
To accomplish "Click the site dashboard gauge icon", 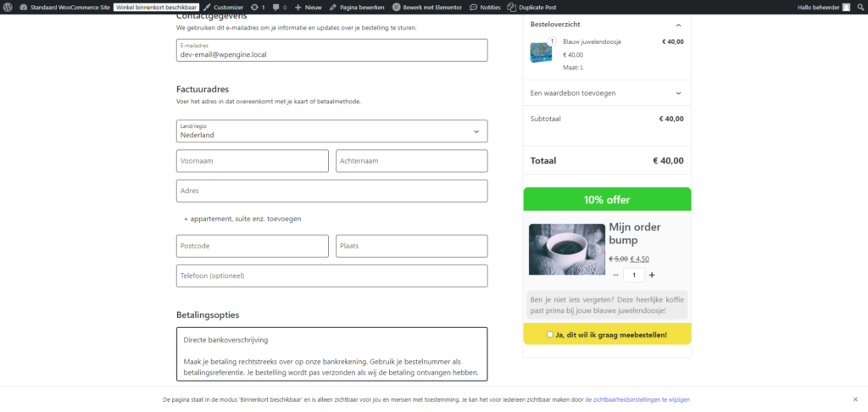I will (23, 7).
